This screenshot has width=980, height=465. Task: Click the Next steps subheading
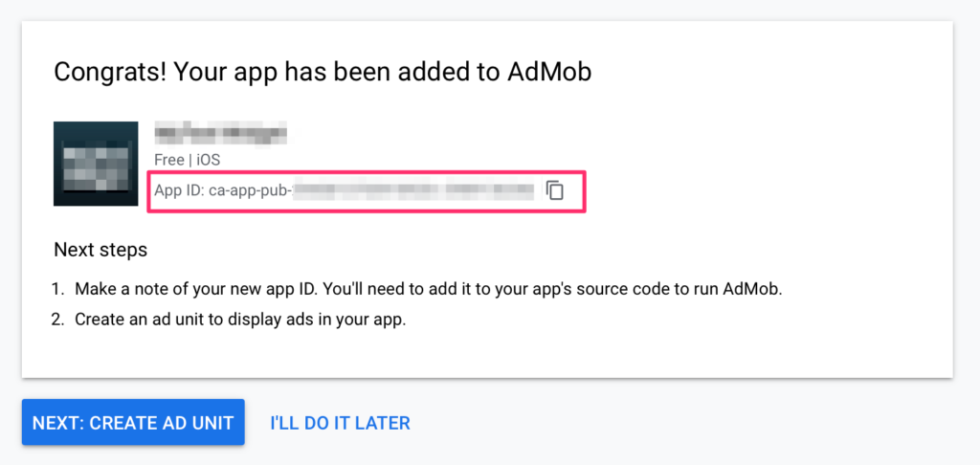tap(100, 250)
